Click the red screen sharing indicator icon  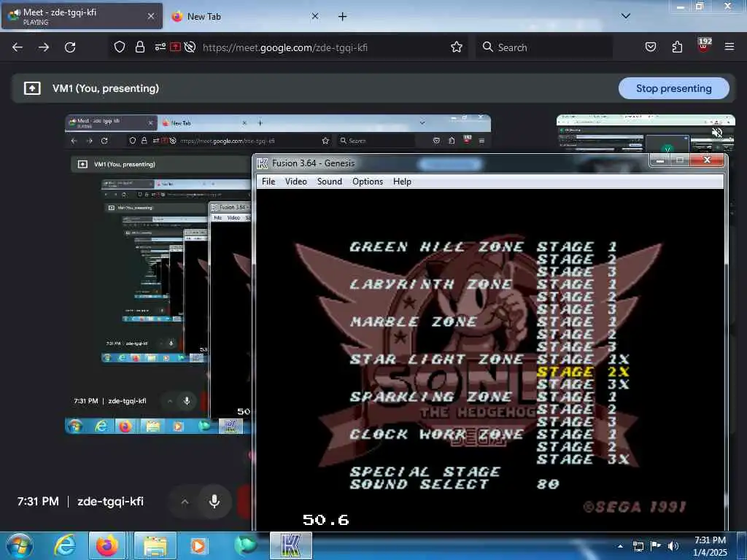[175, 47]
